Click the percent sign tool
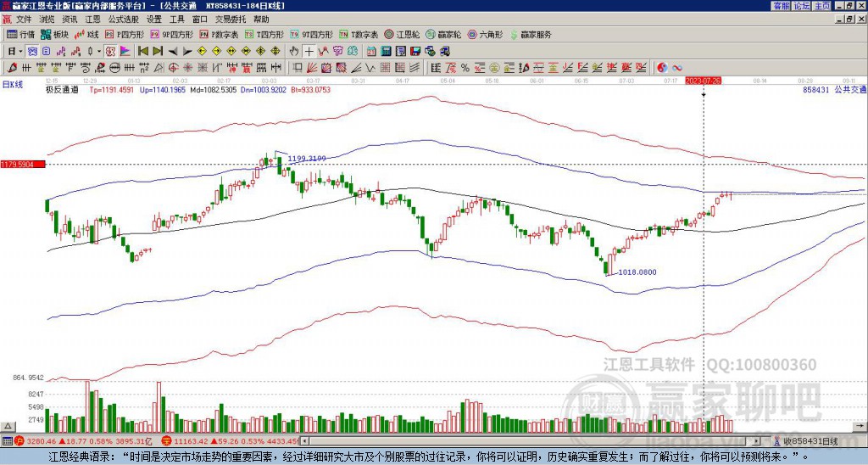The height and width of the screenshot is (465, 868). (x=465, y=68)
